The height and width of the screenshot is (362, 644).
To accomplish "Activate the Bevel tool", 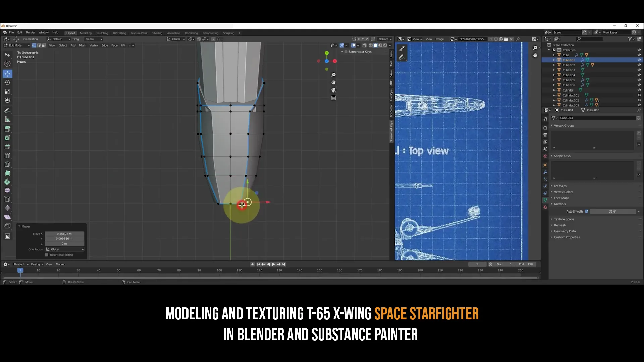I will click(7, 146).
